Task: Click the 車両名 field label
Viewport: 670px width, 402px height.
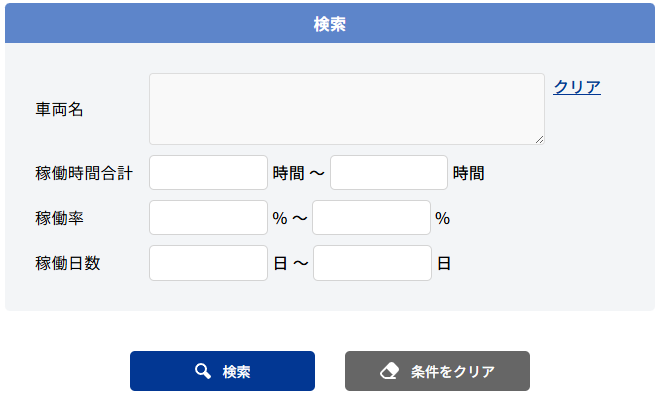Action: tap(59, 109)
